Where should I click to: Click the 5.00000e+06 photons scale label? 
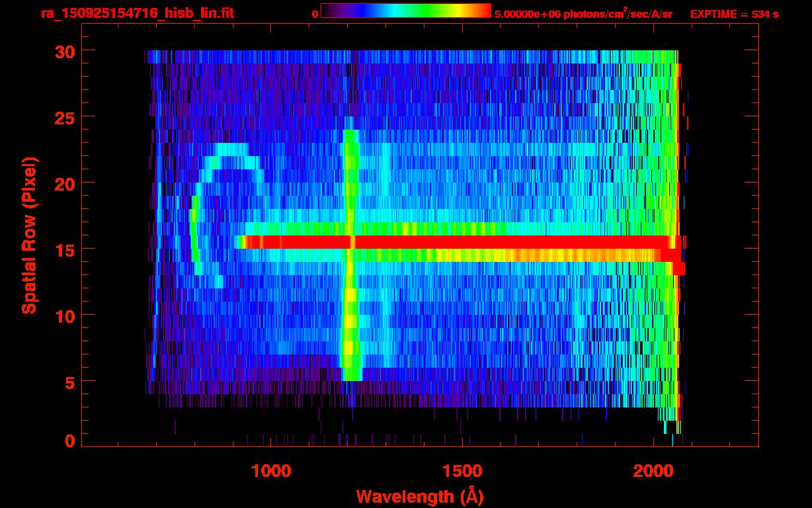pos(583,14)
